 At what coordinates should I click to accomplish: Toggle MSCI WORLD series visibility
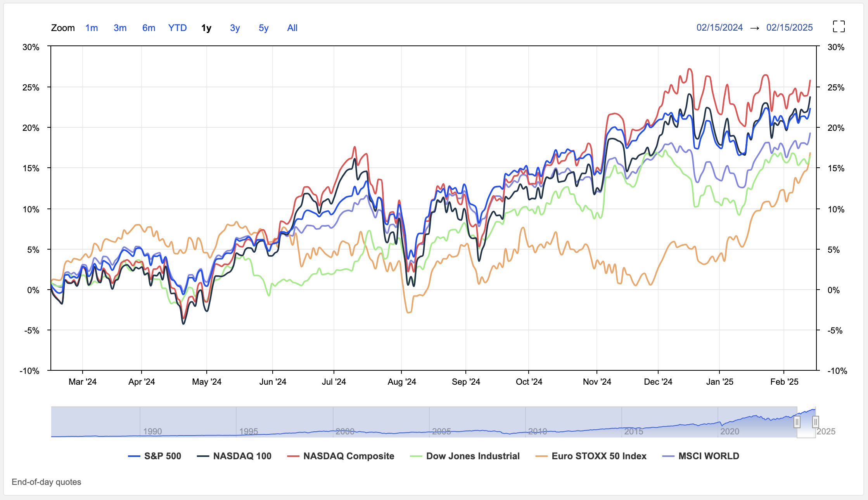(x=700, y=456)
